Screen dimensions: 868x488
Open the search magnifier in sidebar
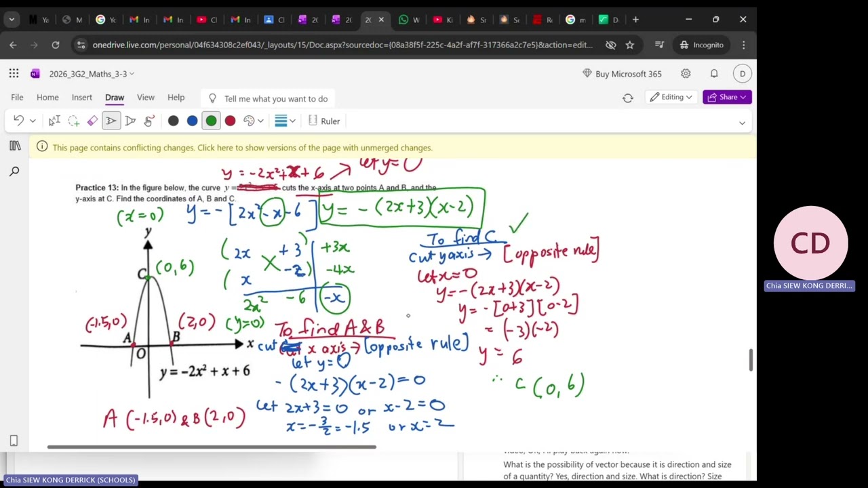14,172
